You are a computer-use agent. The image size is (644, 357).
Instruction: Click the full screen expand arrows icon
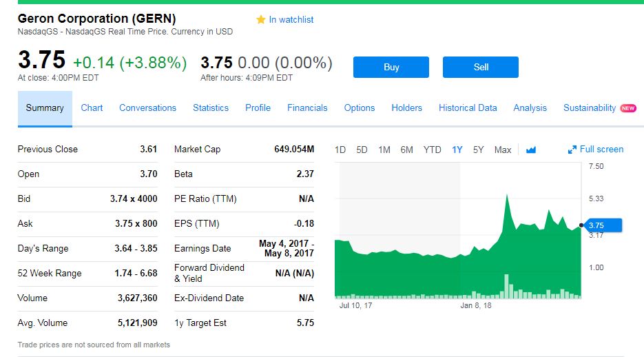[572, 150]
